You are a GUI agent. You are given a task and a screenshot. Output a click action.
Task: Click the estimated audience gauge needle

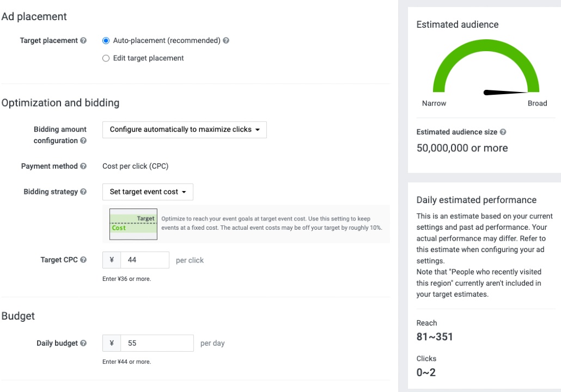pyautogui.click(x=505, y=93)
